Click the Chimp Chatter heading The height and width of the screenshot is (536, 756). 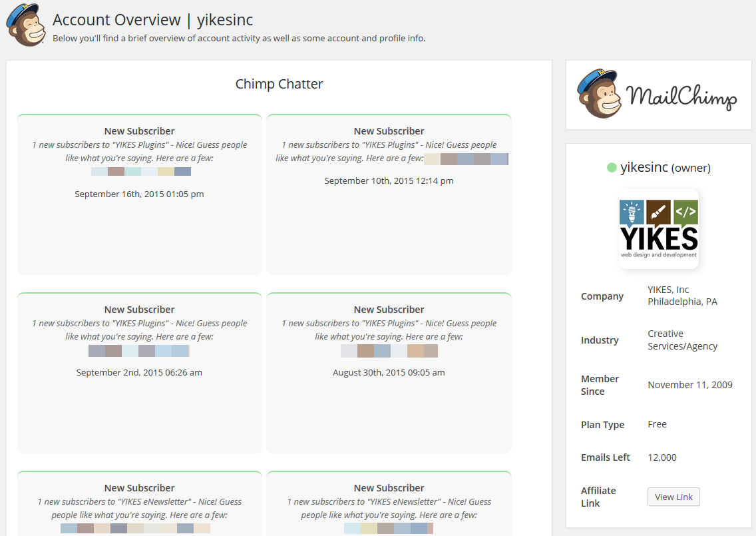coord(279,84)
